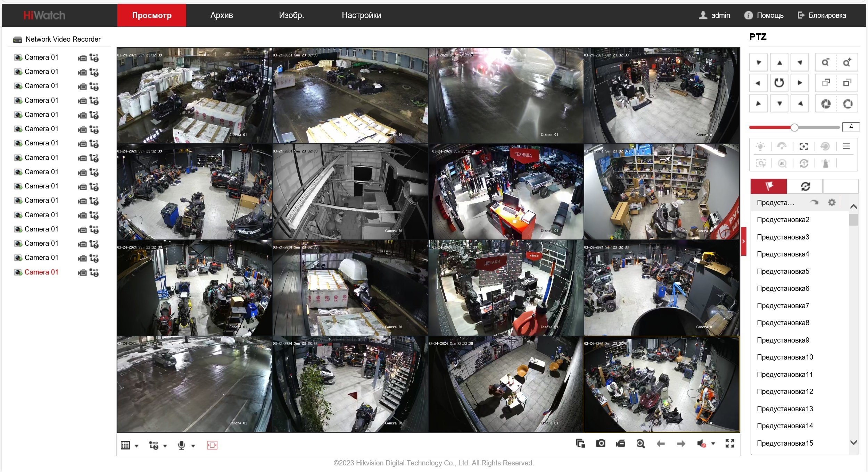Toggle live view for first Camera 01
The width and height of the screenshot is (868, 472).
(x=18, y=57)
